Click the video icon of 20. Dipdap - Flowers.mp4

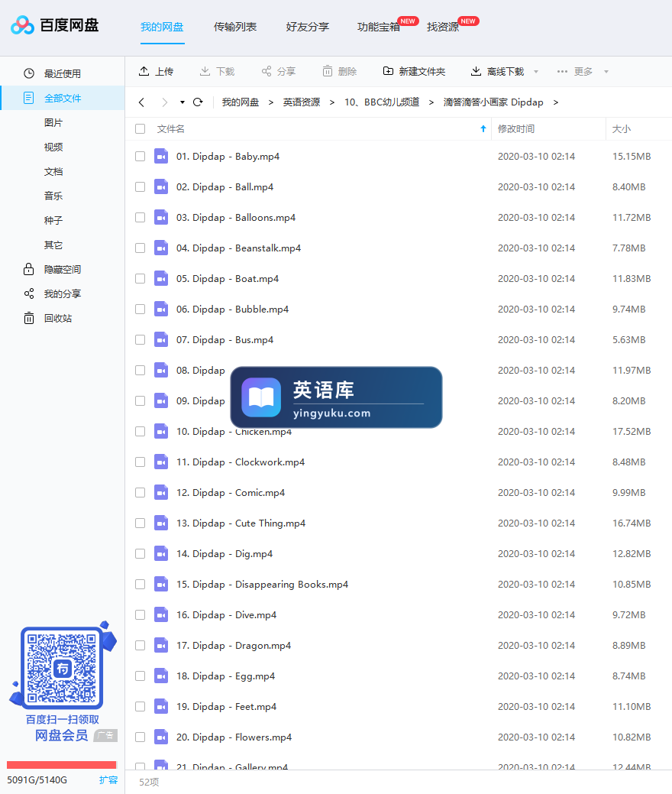coord(161,737)
